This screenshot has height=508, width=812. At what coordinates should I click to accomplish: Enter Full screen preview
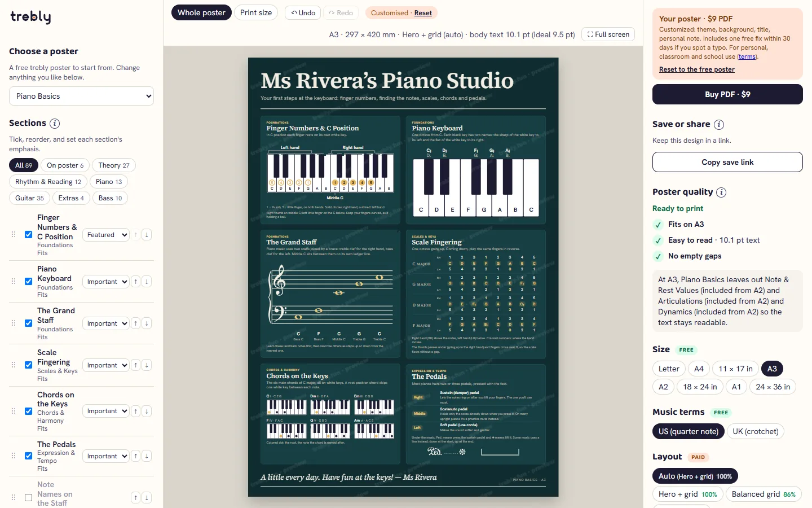tap(608, 34)
